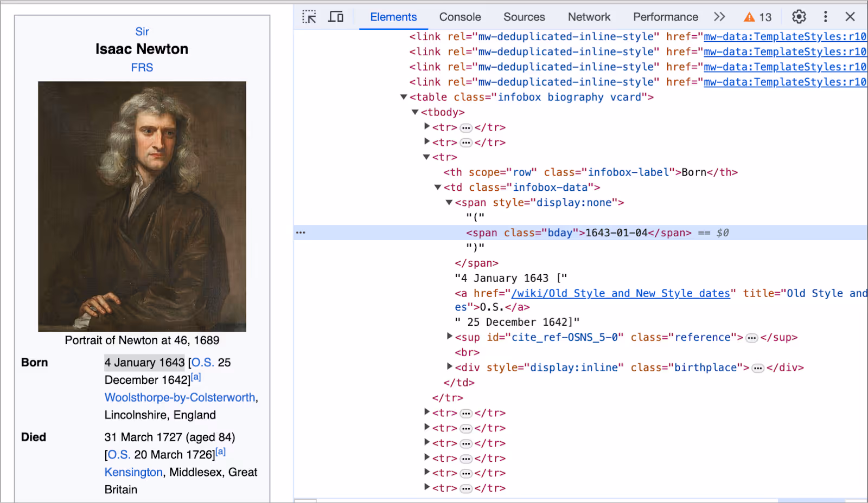The image size is (868, 503).
Task: Click the warnings counter showing 13
Action: [x=758, y=17]
